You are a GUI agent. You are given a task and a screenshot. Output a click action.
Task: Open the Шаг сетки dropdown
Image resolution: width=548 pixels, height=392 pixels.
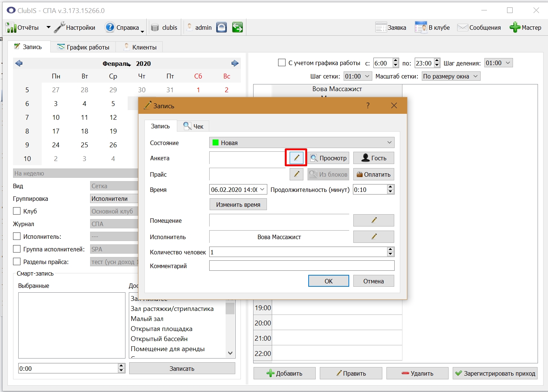(x=358, y=76)
